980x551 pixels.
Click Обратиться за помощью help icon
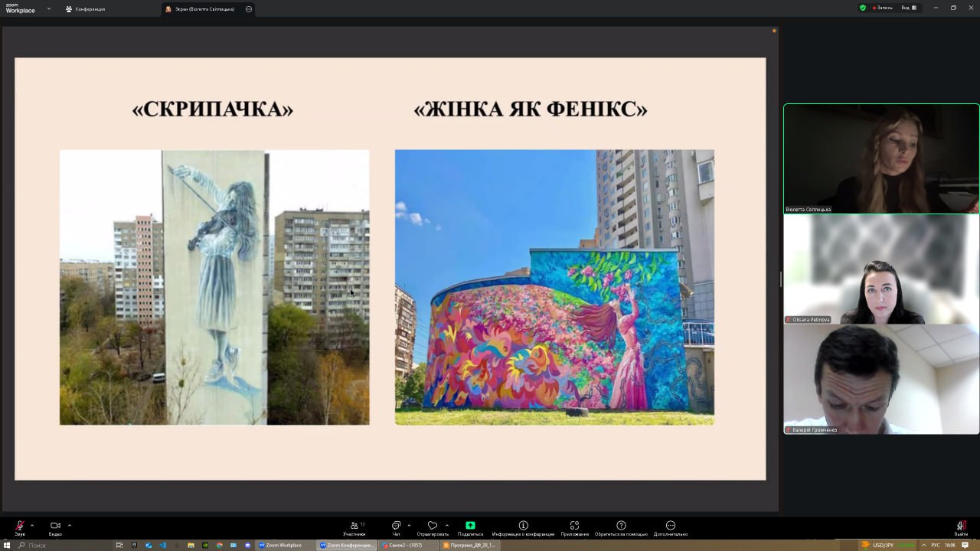tap(621, 527)
